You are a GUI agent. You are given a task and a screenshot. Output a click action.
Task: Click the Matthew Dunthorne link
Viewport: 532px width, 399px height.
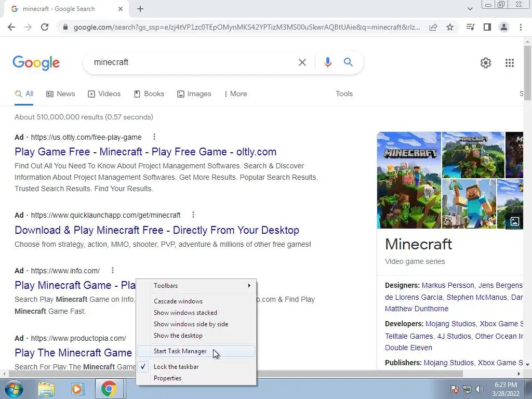pyautogui.click(x=417, y=309)
